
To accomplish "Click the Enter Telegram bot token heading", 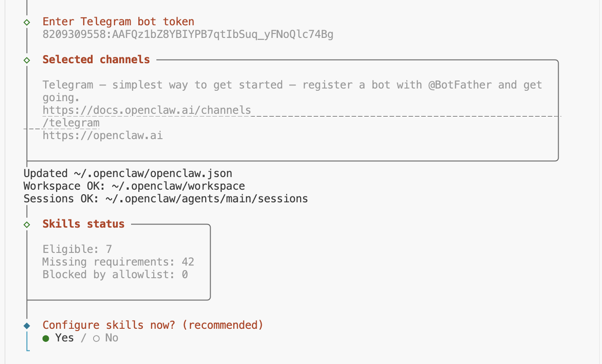I will tap(118, 22).
